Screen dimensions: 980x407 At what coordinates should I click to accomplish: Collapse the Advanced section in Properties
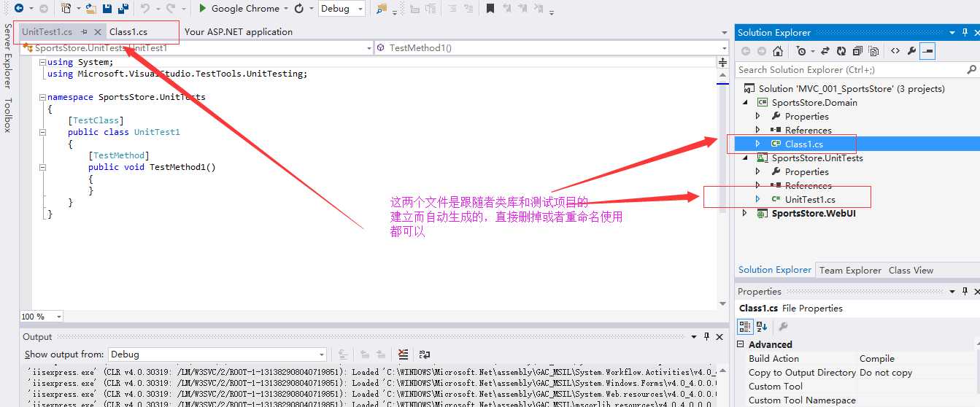point(741,345)
